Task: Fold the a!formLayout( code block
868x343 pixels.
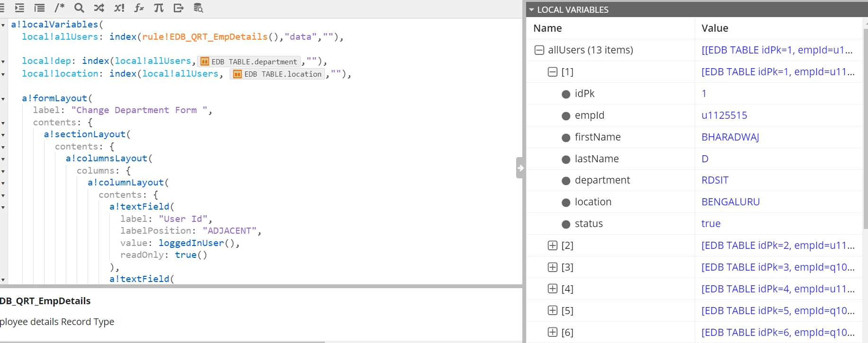Action: coord(3,99)
